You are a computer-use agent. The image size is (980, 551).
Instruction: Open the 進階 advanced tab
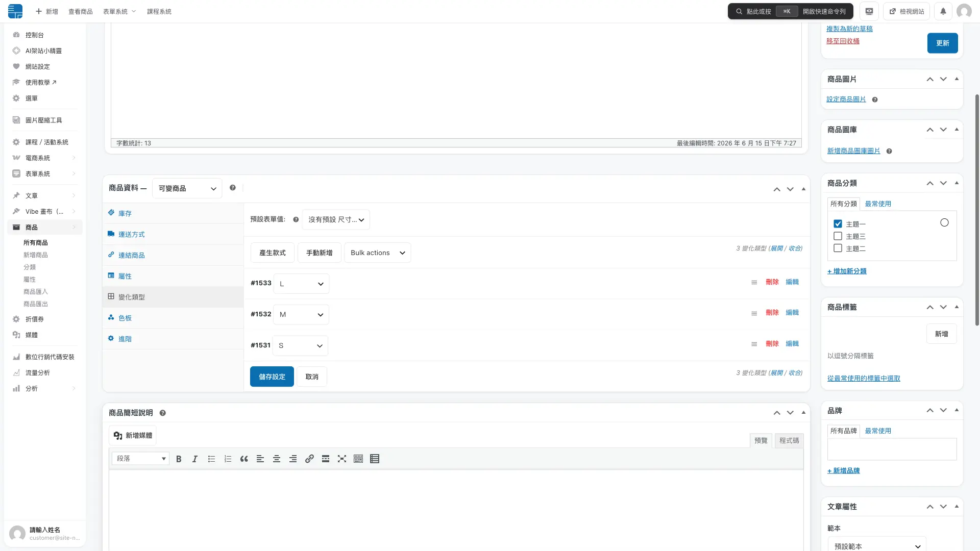[173, 339]
